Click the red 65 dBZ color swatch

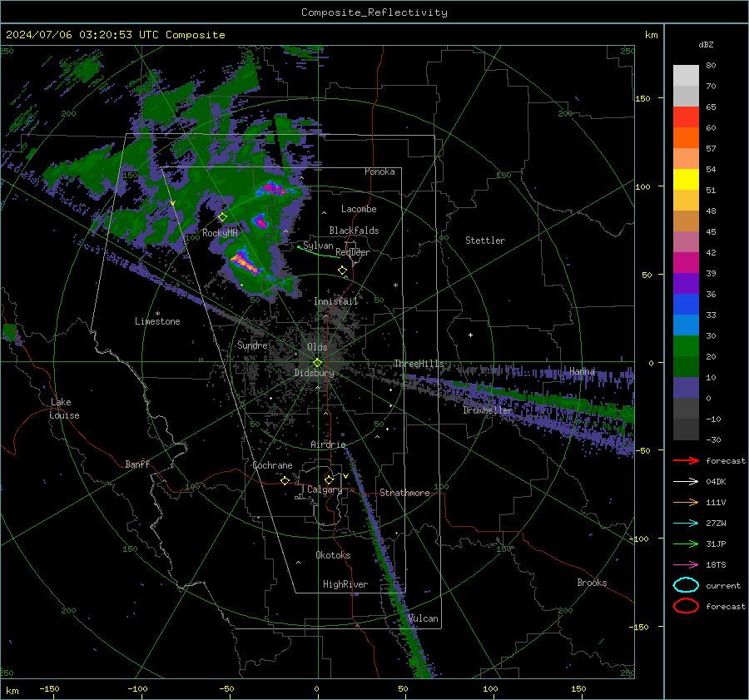coord(686,117)
